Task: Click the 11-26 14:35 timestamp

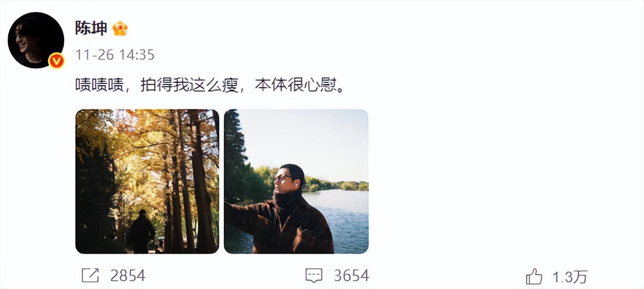Action: point(115,55)
